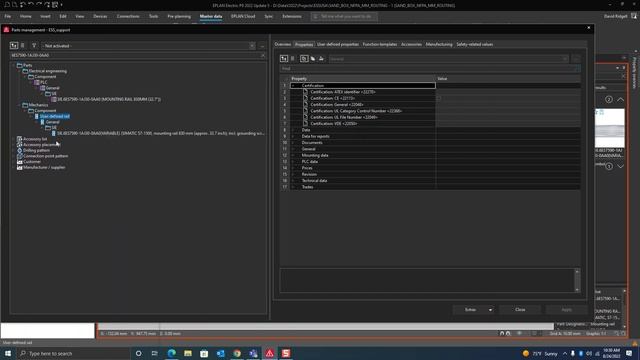Open the Function templates tab
640x360 pixels.
pyautogui.click(x=380, y=44)
